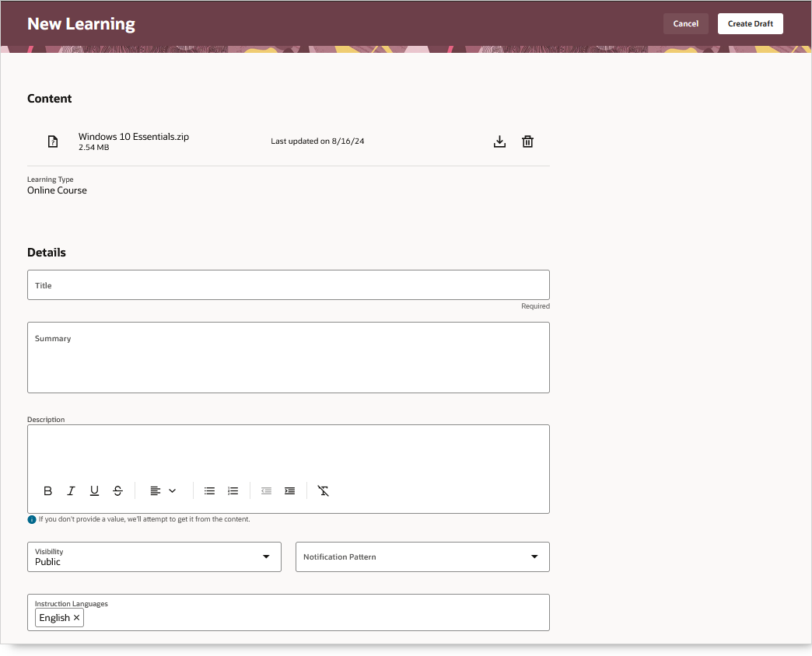This screenshot has width=812, height=656.
Task: Click the Last updated on 8/16/24 text
Action: tap(317, 141)
